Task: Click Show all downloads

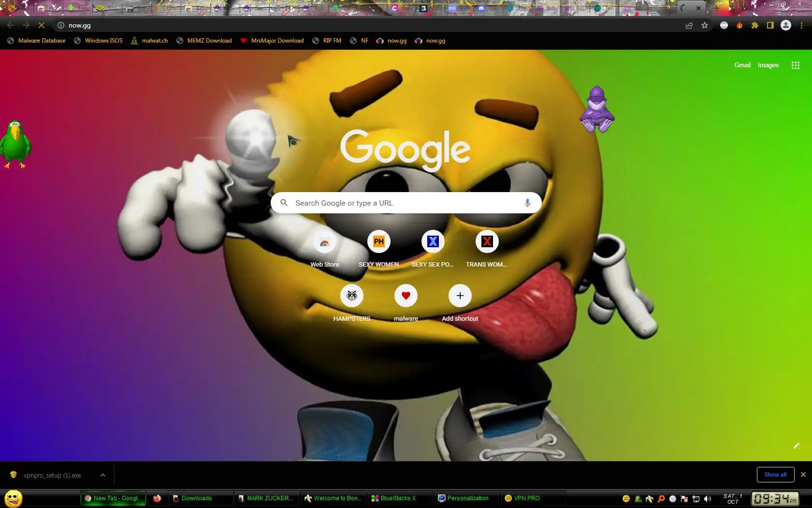Action: click(x=775, y=475)
